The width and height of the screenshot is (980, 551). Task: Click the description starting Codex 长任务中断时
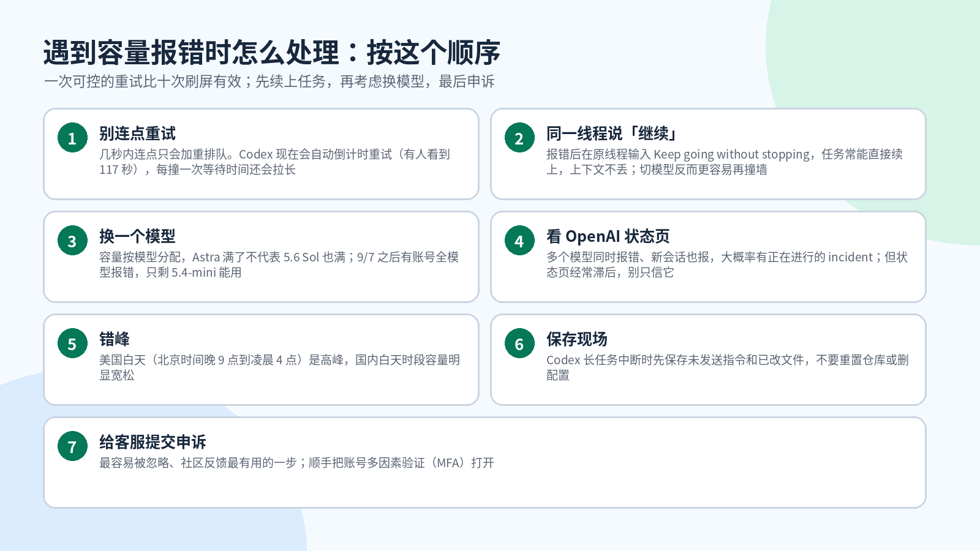click(x=728, y=367)
